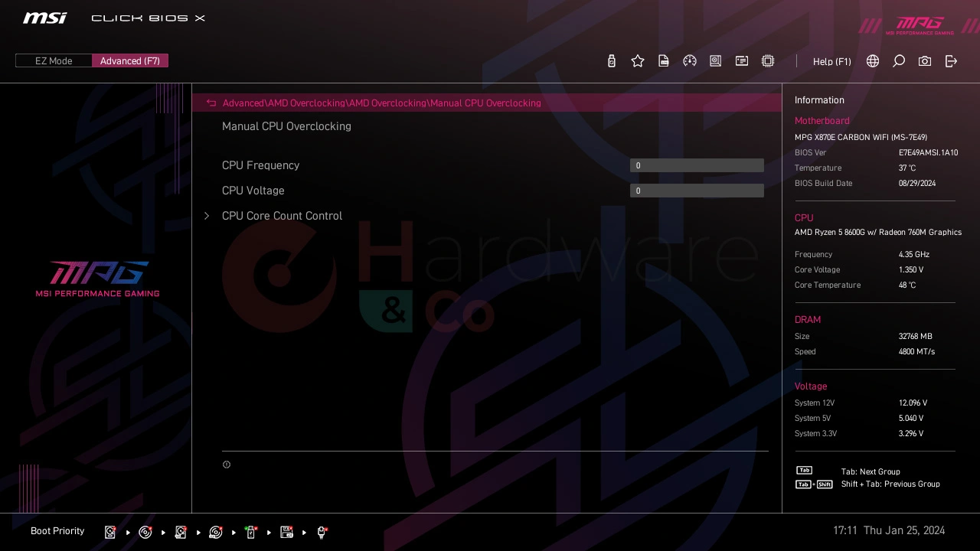Screen dimensions: 980x551
Task: Change language with the globe icon
Action: (x=873, y=61)
